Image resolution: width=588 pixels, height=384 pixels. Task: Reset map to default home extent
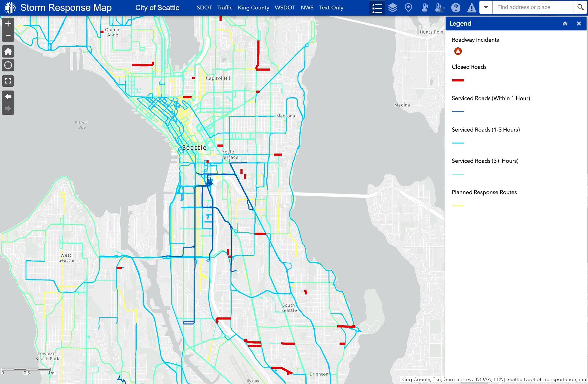tap(8, 51)
